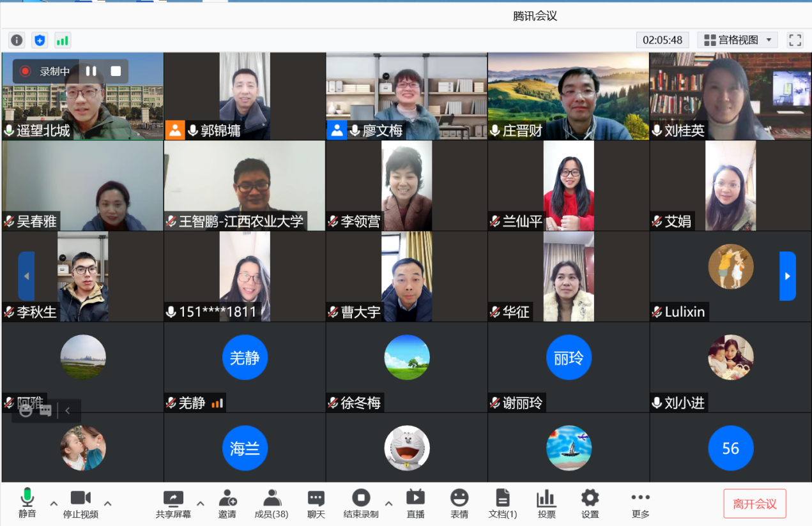This screenshot has height=526, width=812.
Task: Stop recording with the square button
Action: (x=116, y=71)
